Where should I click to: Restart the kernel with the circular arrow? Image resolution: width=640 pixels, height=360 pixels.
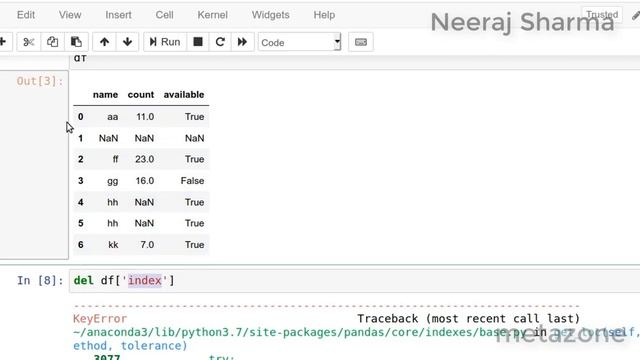220,42
